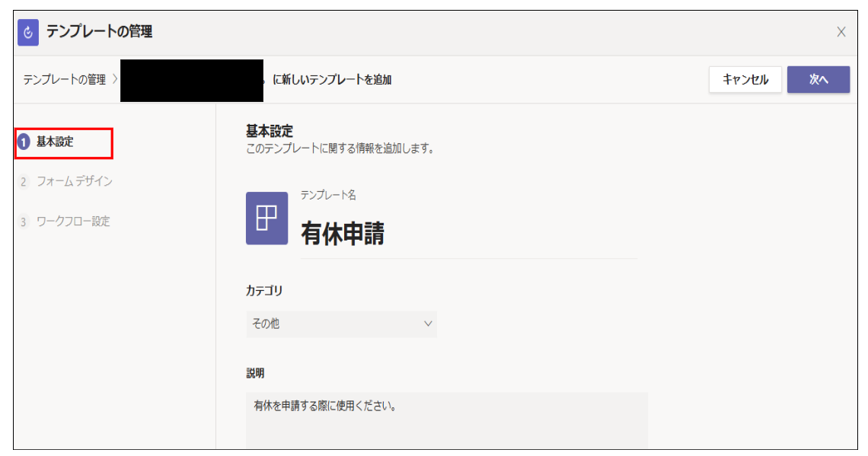The width and height of the screenshot is (868, 456).
Task: Click text このテンプレートに関する情報を追加します。
Action: (340, 148)
